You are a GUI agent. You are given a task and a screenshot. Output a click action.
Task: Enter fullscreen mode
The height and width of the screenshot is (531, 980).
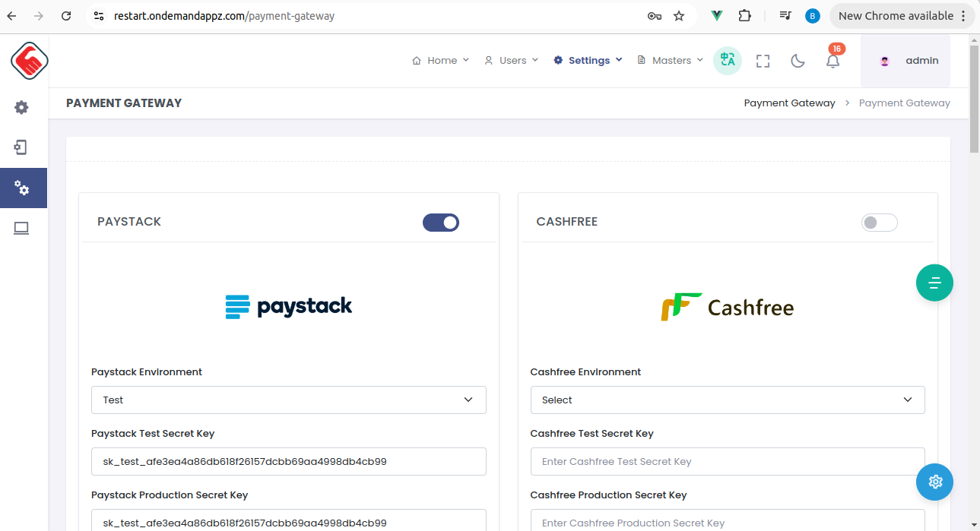tap(763, 60)
